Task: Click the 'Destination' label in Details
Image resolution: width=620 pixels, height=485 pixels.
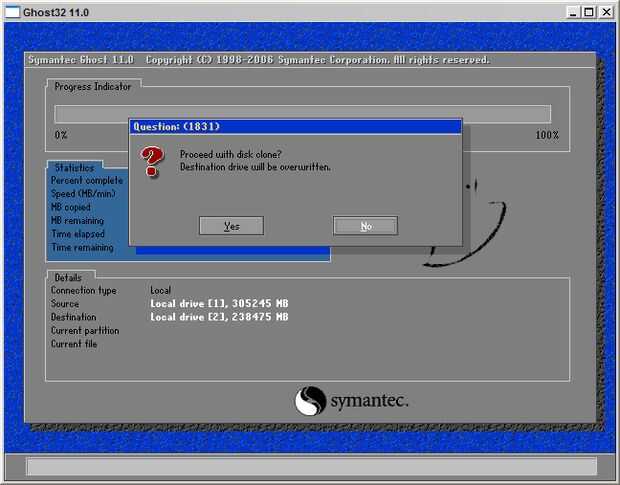Action: [74, 317]
